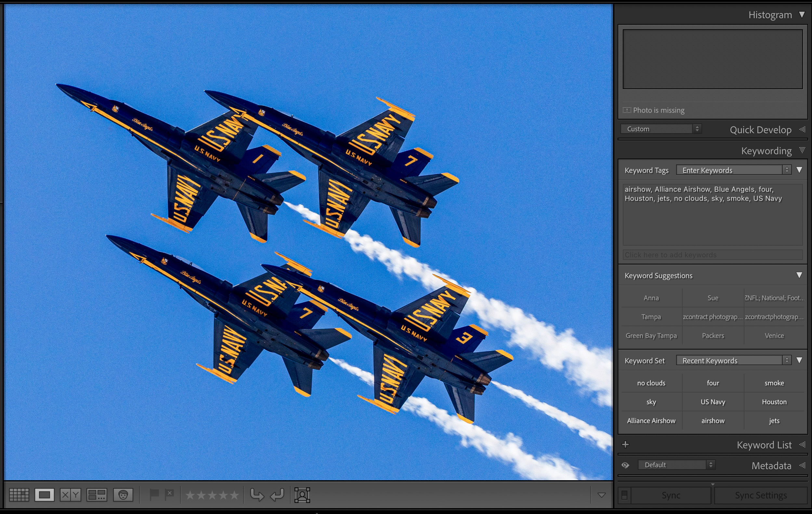Add suggested keyword 'zcontract photograp...' with space
This screenshot has width=812, height=514.
pyautogui.click(x=713, y=316)
